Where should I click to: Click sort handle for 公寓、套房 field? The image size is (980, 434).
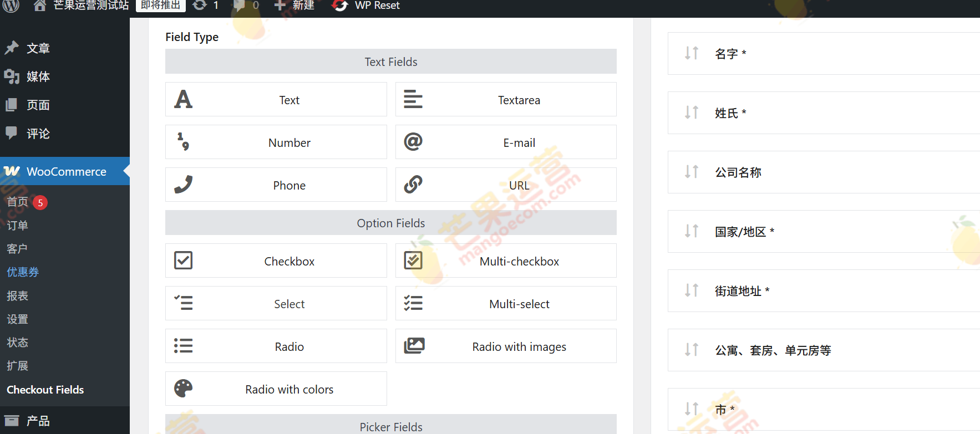pos(692,349)
